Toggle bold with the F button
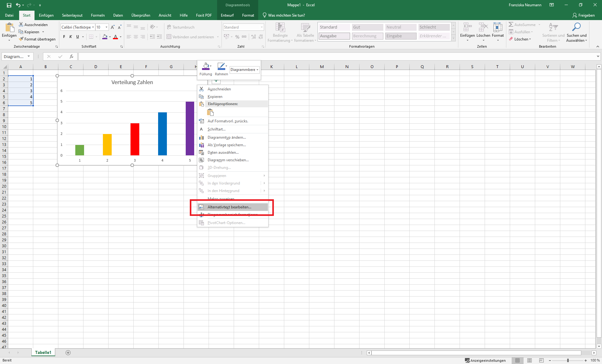 point(64,37)
